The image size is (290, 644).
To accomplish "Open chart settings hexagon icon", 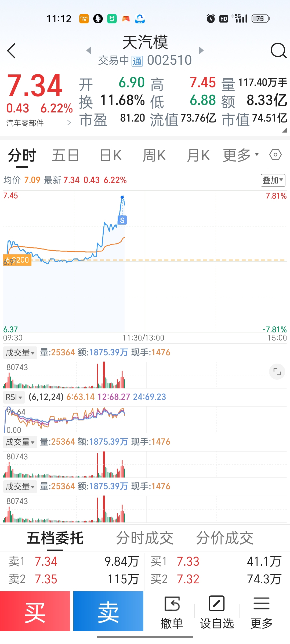I will click(x=275, y=155).
